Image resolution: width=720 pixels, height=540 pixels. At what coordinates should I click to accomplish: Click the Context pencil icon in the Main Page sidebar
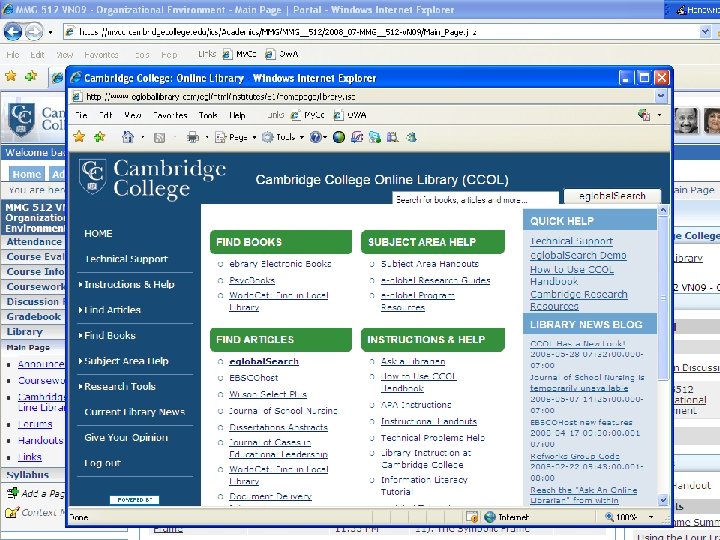point(12,512)
